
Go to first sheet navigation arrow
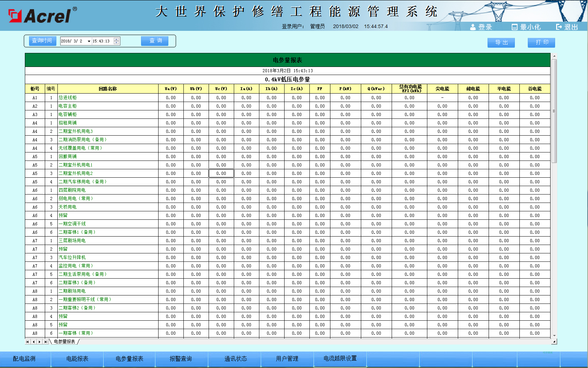[27, 342]
